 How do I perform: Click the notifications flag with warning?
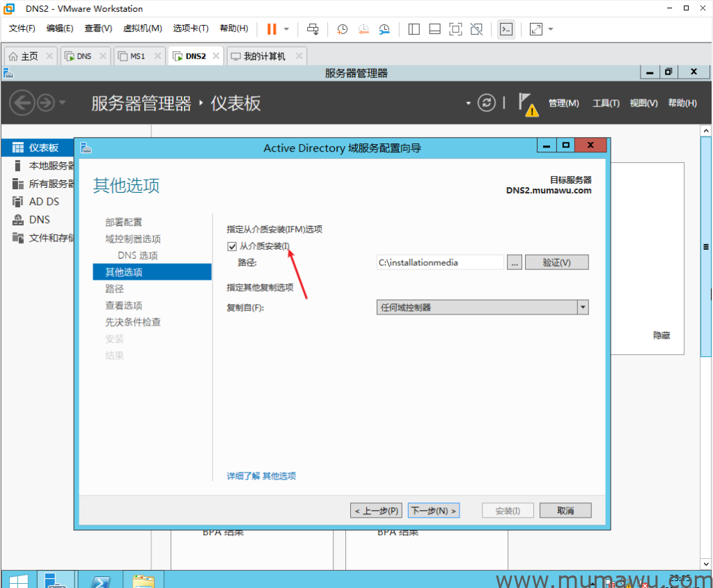tap(527, 104)
